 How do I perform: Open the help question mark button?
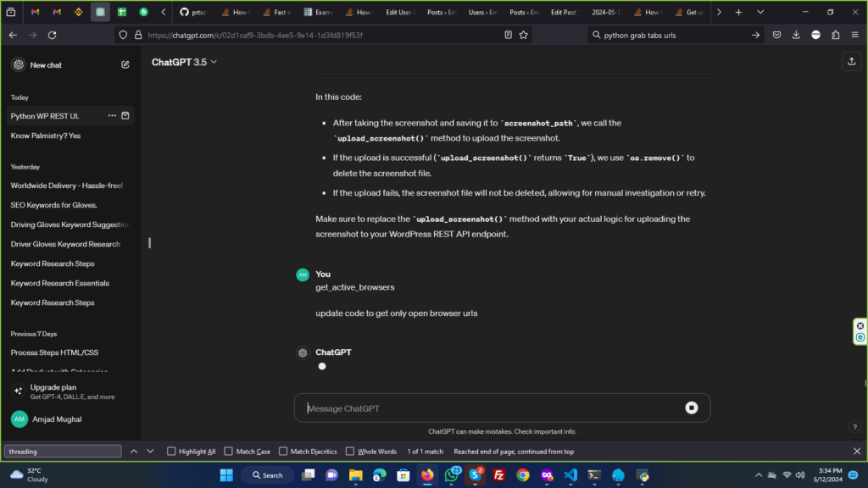pos(854,427)
